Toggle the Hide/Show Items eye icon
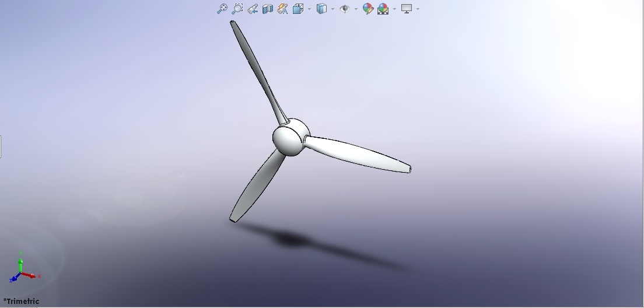 (x=345, y=9)
